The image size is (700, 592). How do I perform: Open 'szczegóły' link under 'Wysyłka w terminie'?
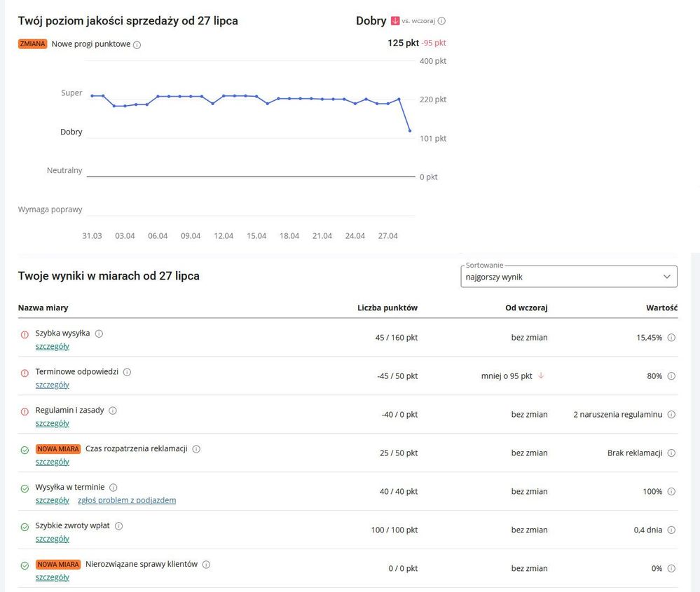click(53, 500)
